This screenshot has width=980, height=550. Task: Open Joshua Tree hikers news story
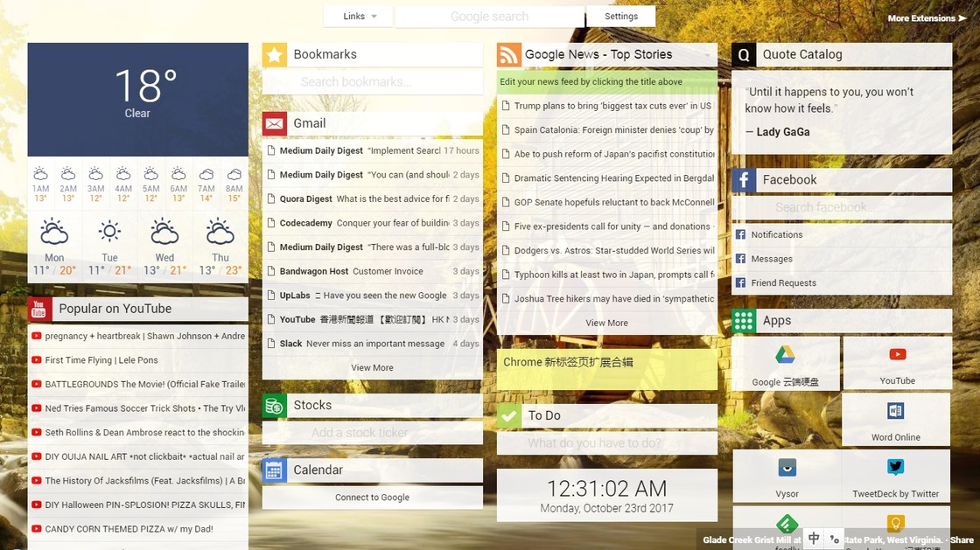[607, 299]
